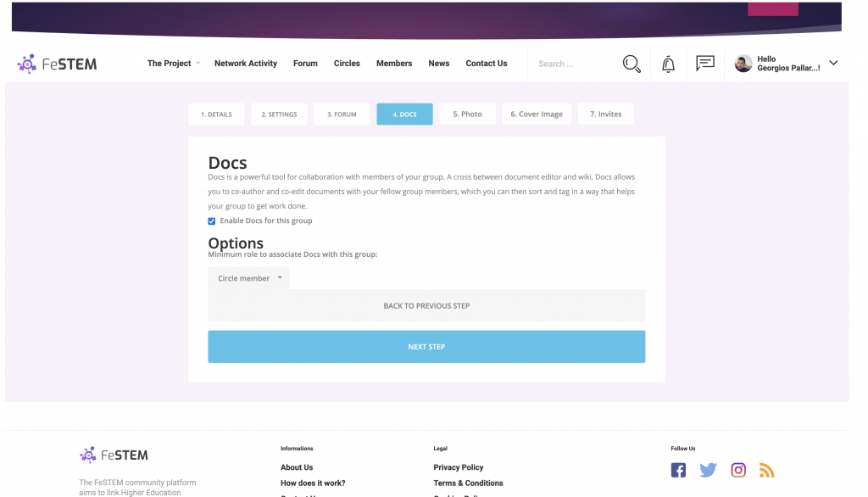Image resolution: width=868 pixels, height=497 pixels.
Task: Switch to the 5. Photo tab
Action: [467, 114]
